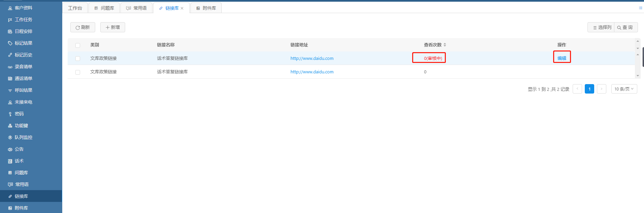This screenshot has width=644, height=213.
Task: Toggle the select-all header checkbox
Action: pyautogui.click(x=78, y=45)
